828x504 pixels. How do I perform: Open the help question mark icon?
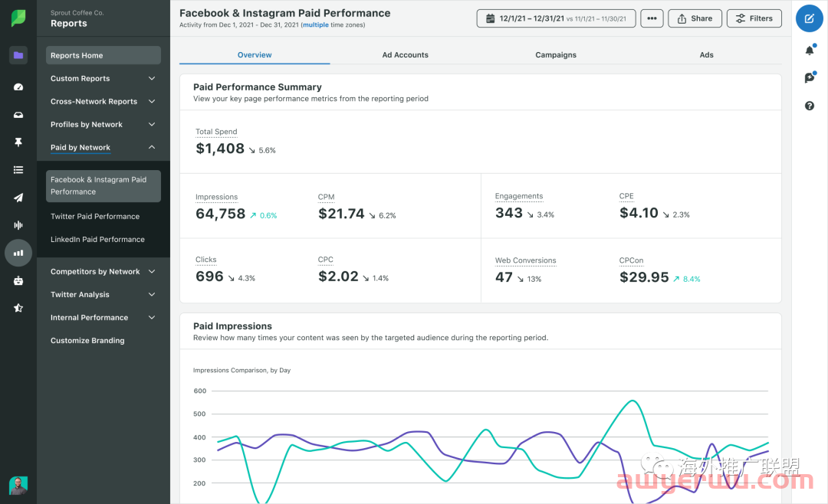(810, 106)
